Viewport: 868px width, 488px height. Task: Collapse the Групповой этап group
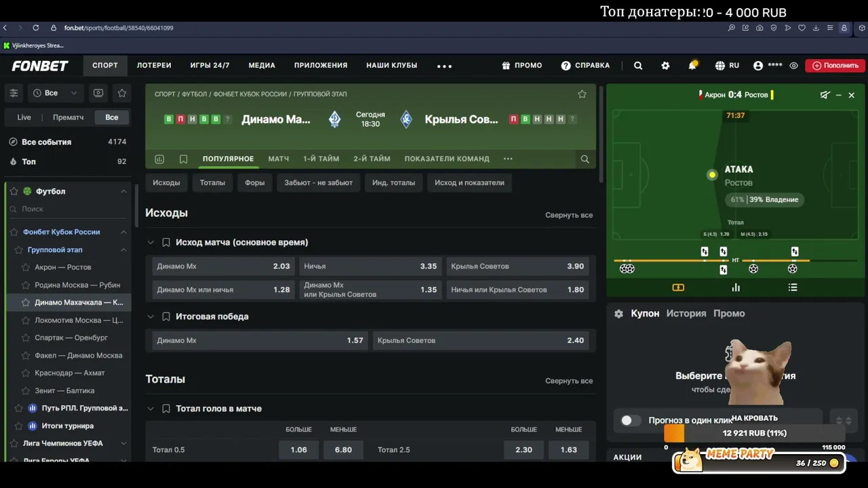(123, 250)
